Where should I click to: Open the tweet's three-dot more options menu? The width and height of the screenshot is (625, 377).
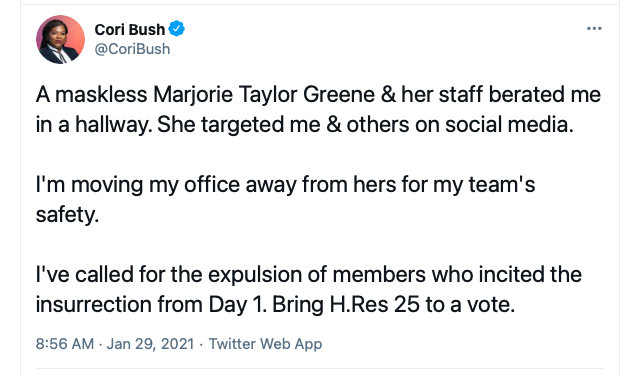[594, 29]
